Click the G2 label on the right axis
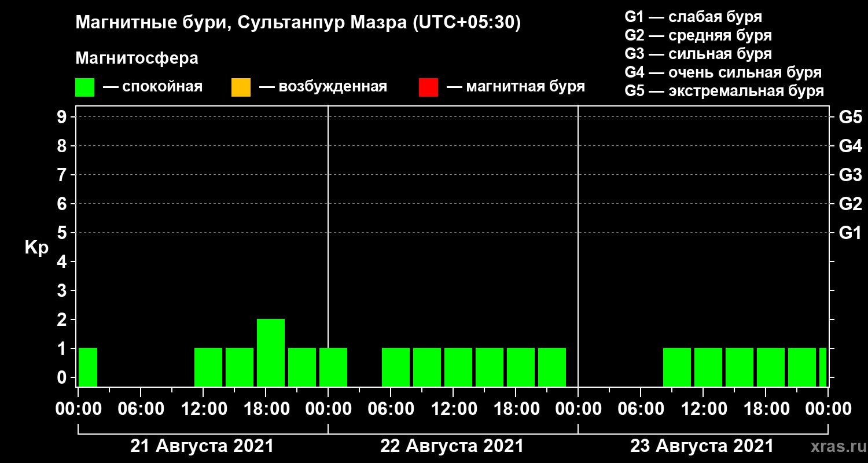Image resolution: width=868 pixels, height=463 pixels. pyautogui.click(x=851, y=204)
